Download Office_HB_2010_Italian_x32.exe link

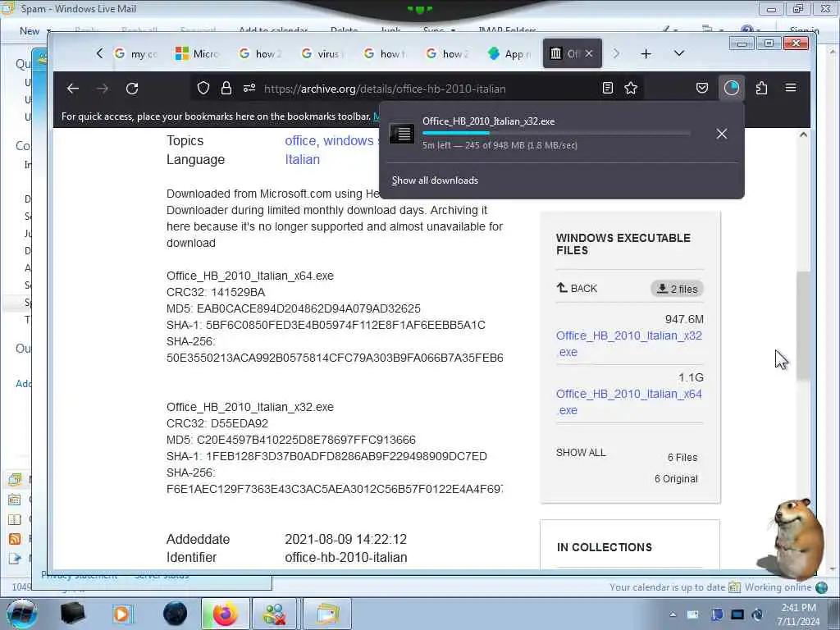pyautogui.click(x=628, y=344)
